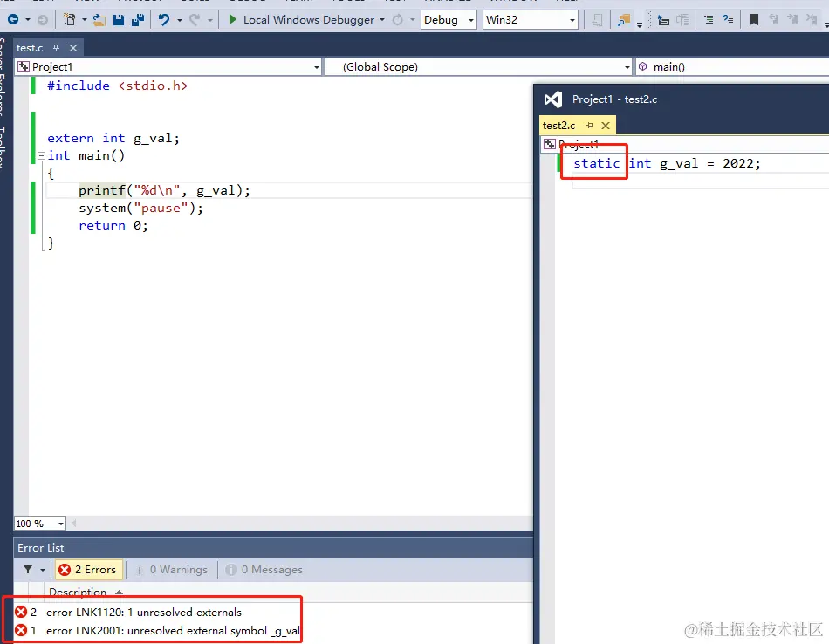Click the quick info pointer icon in the toolbar
This screenshot has height=644, width=829.
pos(663,20)
